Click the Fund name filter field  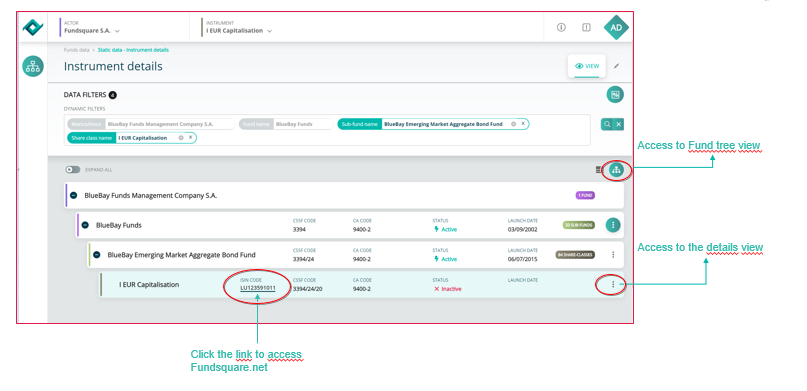[x=286, y=124]
